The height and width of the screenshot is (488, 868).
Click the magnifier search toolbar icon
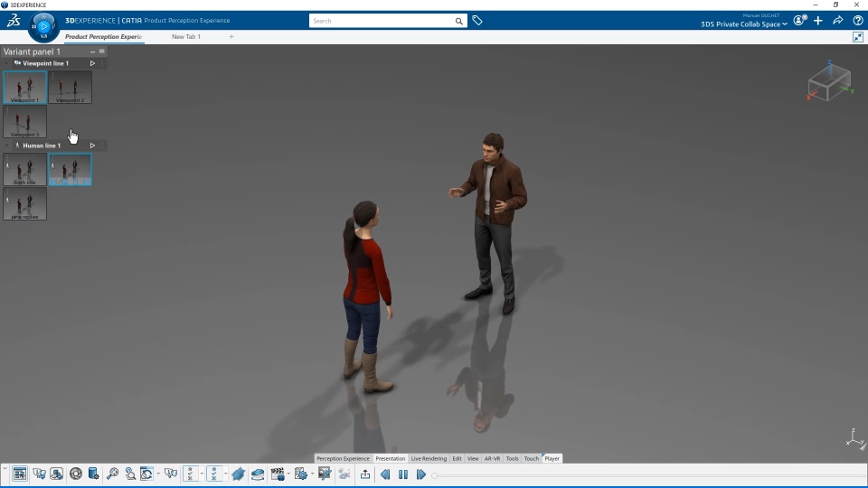pos(112,474)
